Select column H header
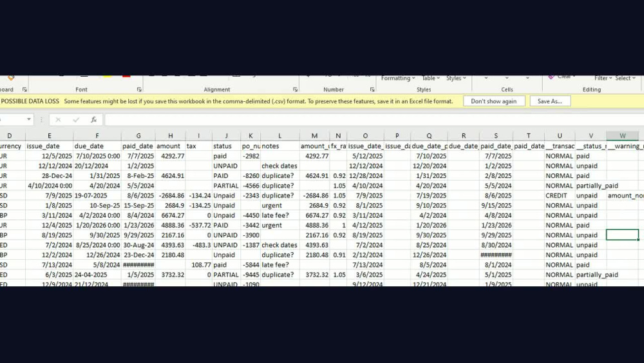Screen dimensions: 644x363 pyautogui.click(x=170, y=135)
